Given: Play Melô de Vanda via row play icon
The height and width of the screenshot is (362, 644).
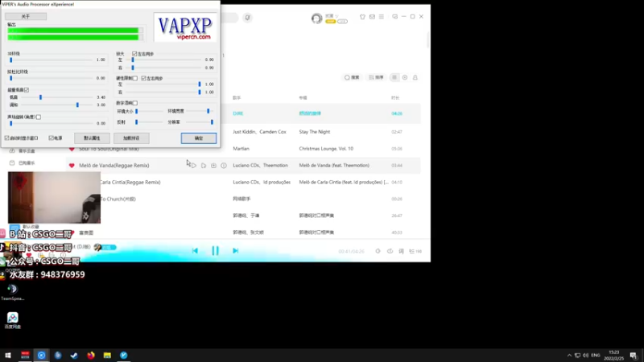Looking at the screenshot, I should pos(193,166).
